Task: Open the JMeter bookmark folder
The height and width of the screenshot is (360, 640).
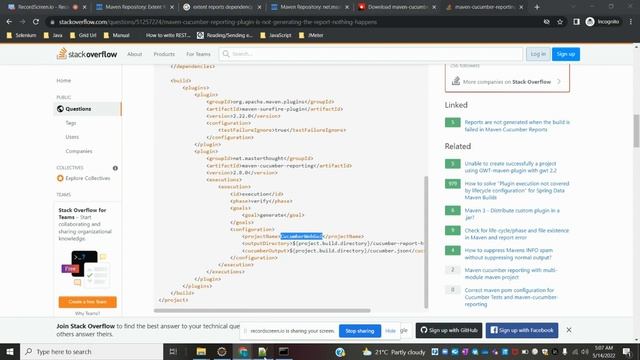Action: [x=311, y=36]
